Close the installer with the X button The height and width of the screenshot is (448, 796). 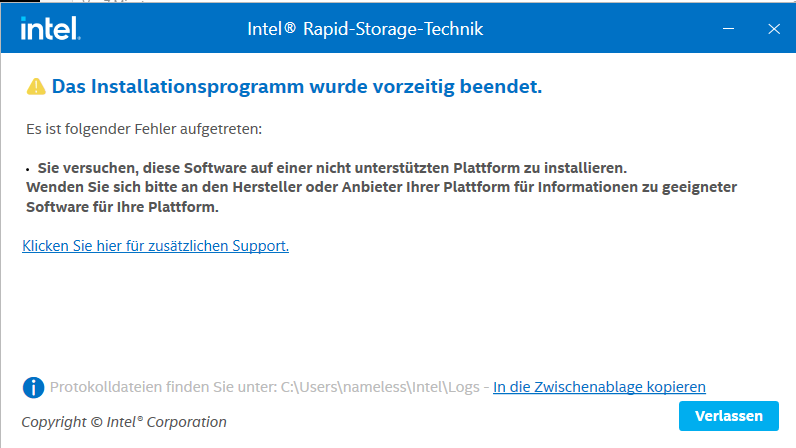click(773, 29)
